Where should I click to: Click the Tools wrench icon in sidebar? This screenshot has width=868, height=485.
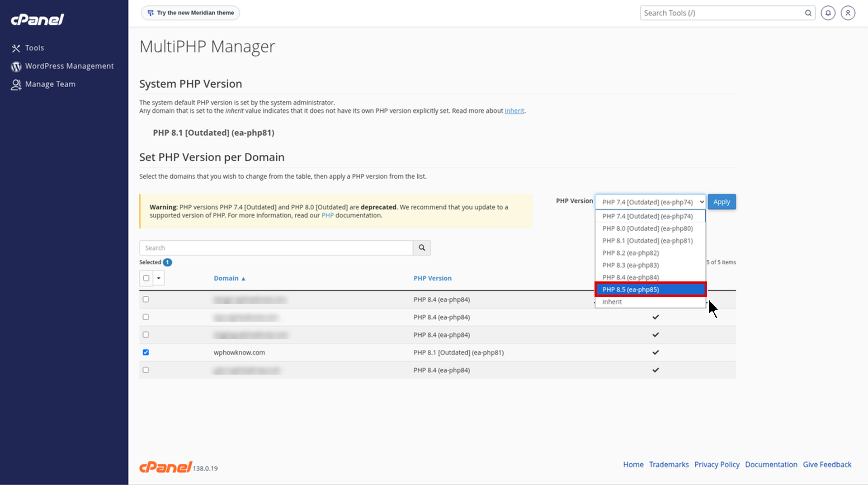(x=16, y=48)
